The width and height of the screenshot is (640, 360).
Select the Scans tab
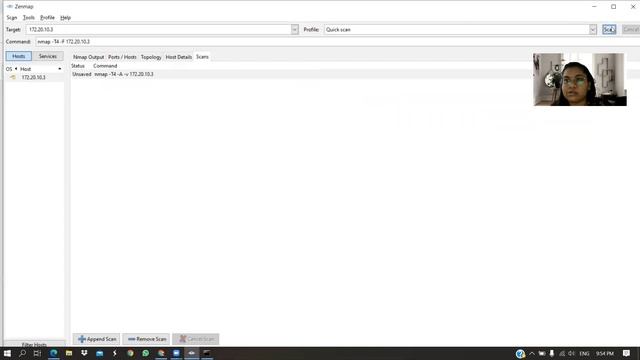click(202, 57)
